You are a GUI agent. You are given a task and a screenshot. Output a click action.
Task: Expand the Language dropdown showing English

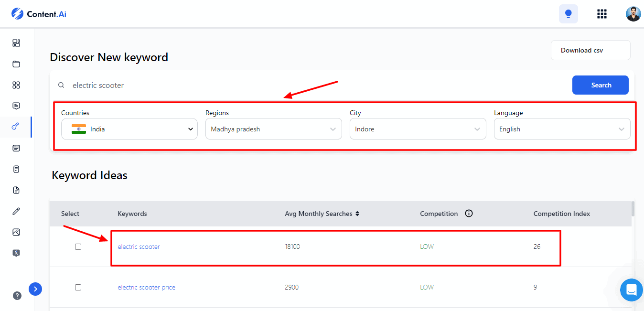tap(562, 129)
